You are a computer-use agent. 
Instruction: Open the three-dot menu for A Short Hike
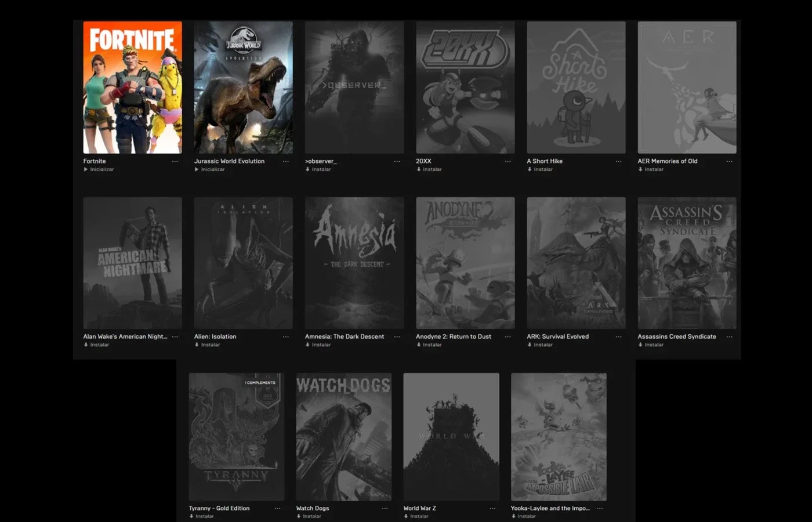coord(618,161)
